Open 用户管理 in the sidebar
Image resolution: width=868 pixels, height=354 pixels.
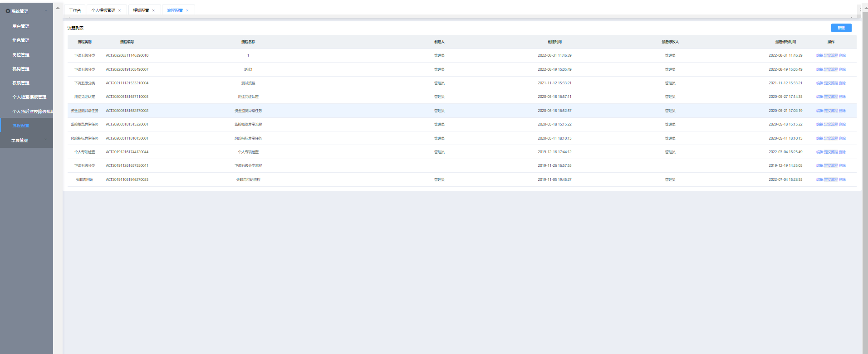point(21,26)
